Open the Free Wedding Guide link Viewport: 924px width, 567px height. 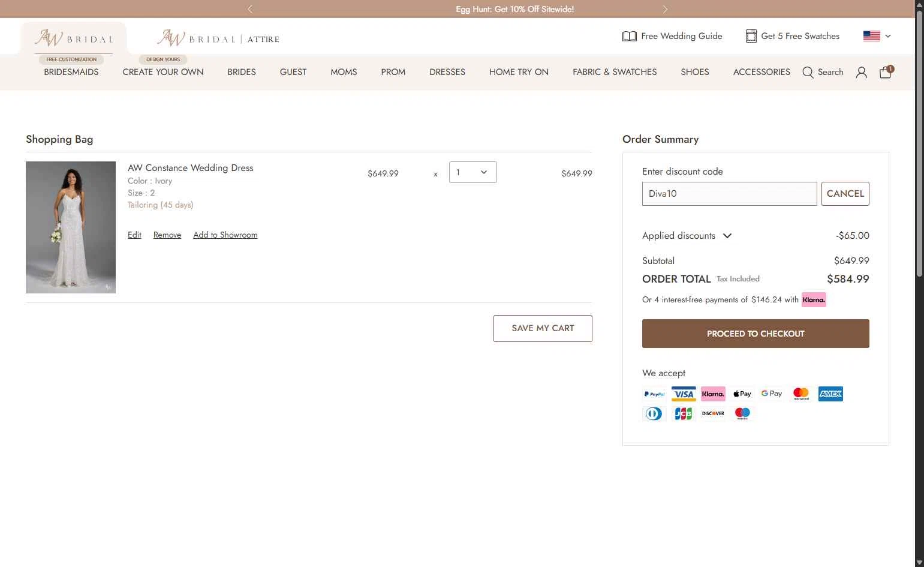681,36
